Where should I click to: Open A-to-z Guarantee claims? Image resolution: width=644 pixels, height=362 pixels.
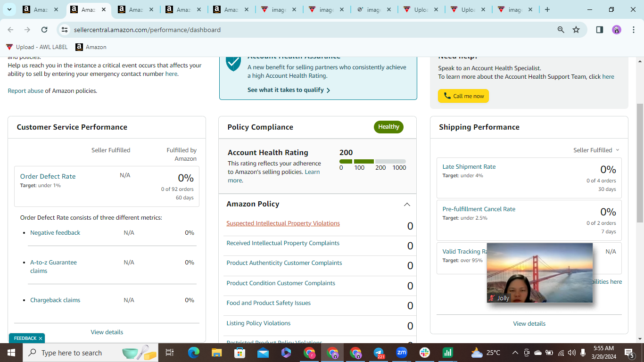point(53,266)
